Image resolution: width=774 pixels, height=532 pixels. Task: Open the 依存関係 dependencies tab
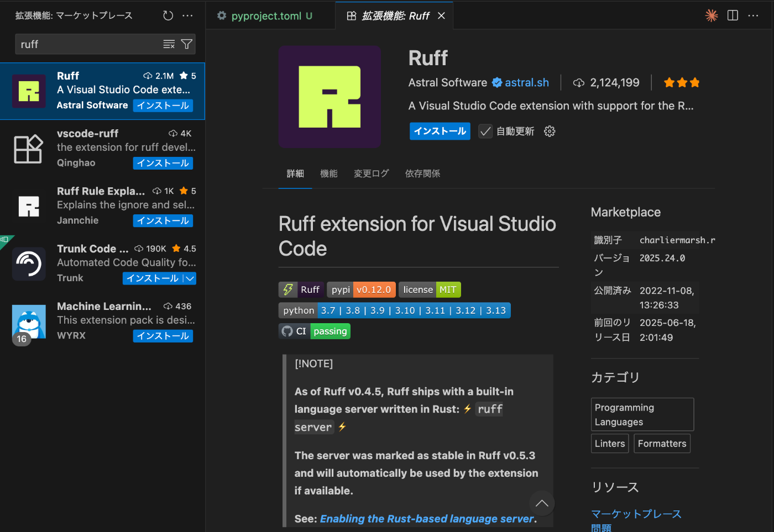pyautogui.click(x=422, y=173)
